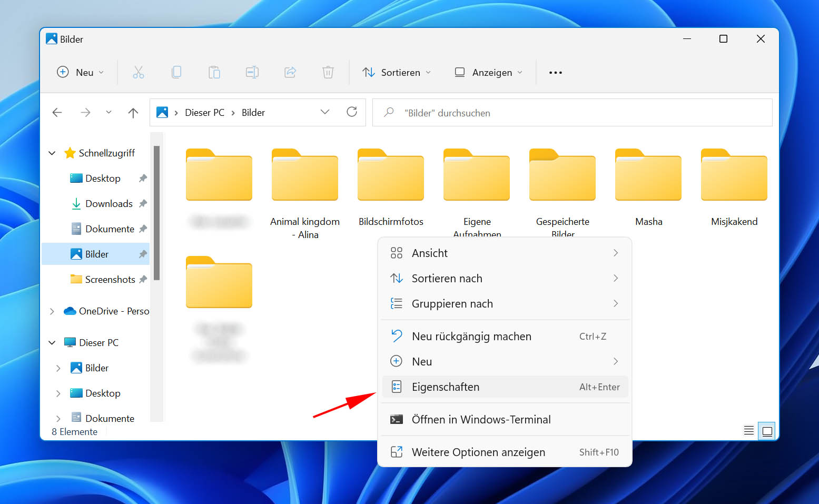Choose Neu rückgängig machen
Screen dimensions: 819x504
[x=505, y=337]
